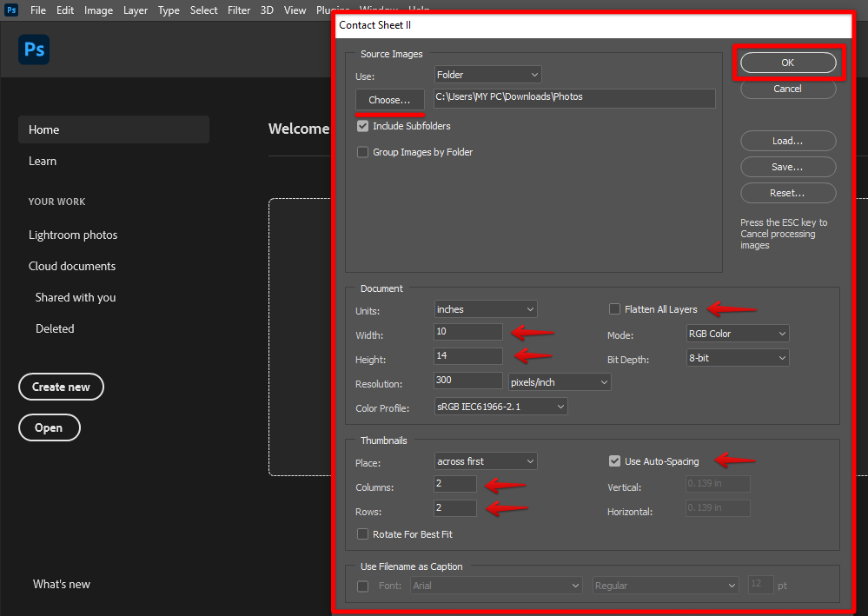Uncheck Include Subfolders option
Screen dimensions: 868x616
click(363, 126)
